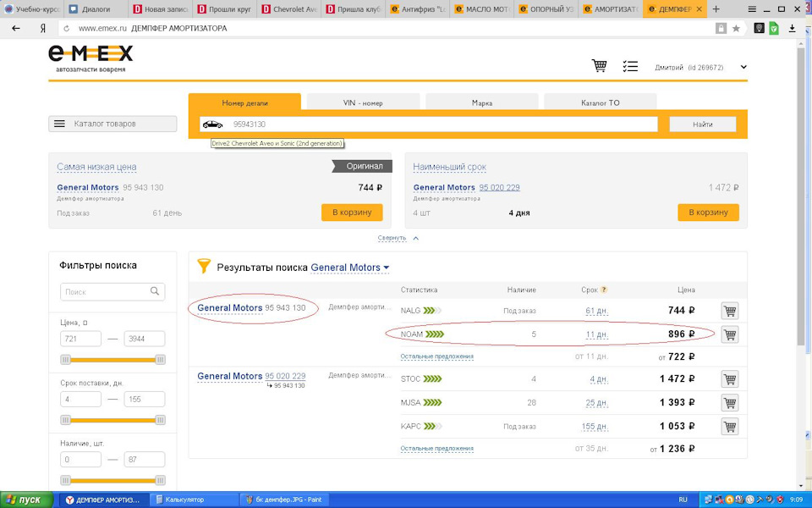Click the funnel filter icon beside results

204,267
